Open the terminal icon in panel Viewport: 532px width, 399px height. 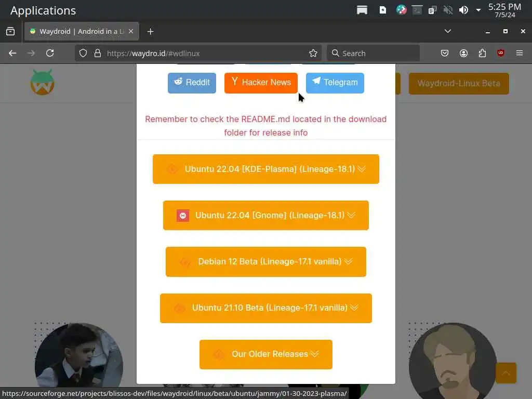click(x=417, y=10)
